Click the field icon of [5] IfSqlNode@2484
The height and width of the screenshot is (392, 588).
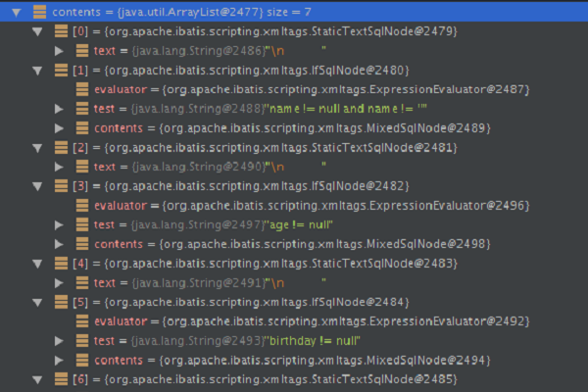click(x=61, y=302)
